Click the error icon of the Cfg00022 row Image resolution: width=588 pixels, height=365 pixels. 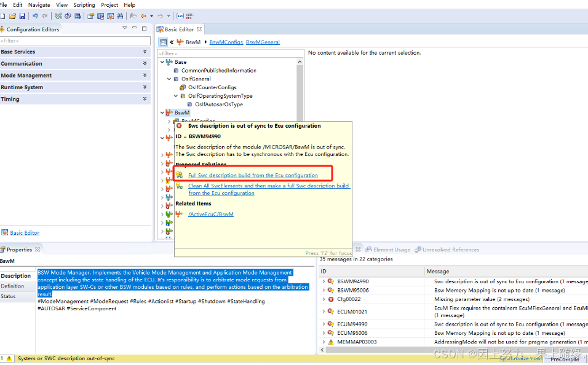click(x=331, y=299)
